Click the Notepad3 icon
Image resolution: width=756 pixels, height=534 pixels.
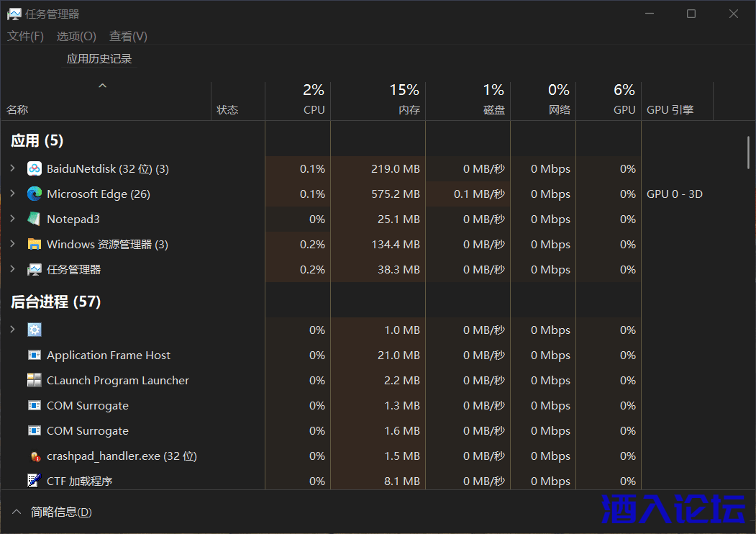click(35, 220)
